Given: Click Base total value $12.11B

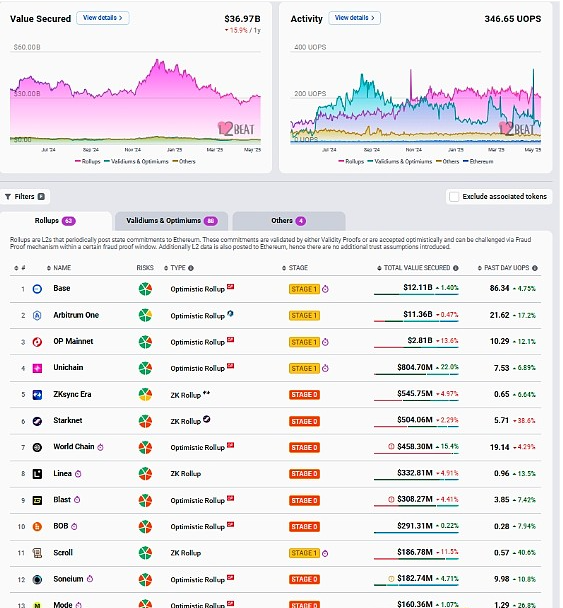Looking at the screenshot, I should (x=418, y=288).
